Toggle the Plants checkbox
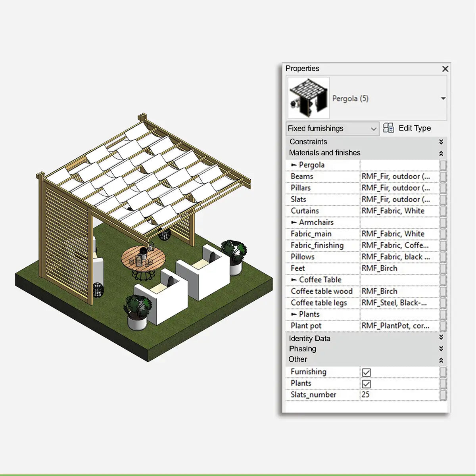This screenshot has height=476, width=476. point(367,384)
